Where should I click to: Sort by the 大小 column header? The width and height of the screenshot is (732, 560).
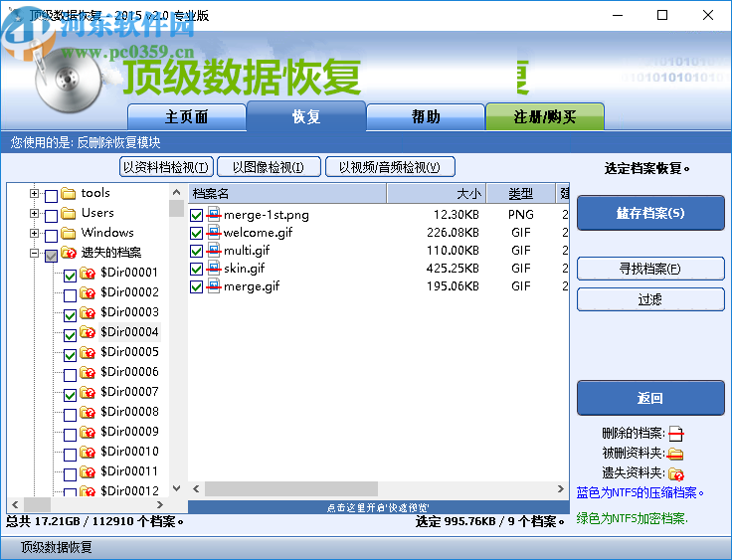tap(437, 193)
